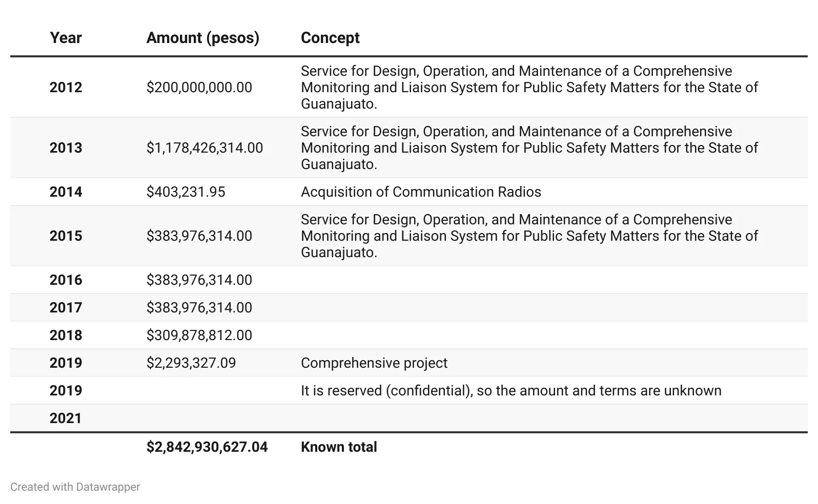Select the 2021 year cell
This screenshot has width=818, height=504.
point(66,418)
